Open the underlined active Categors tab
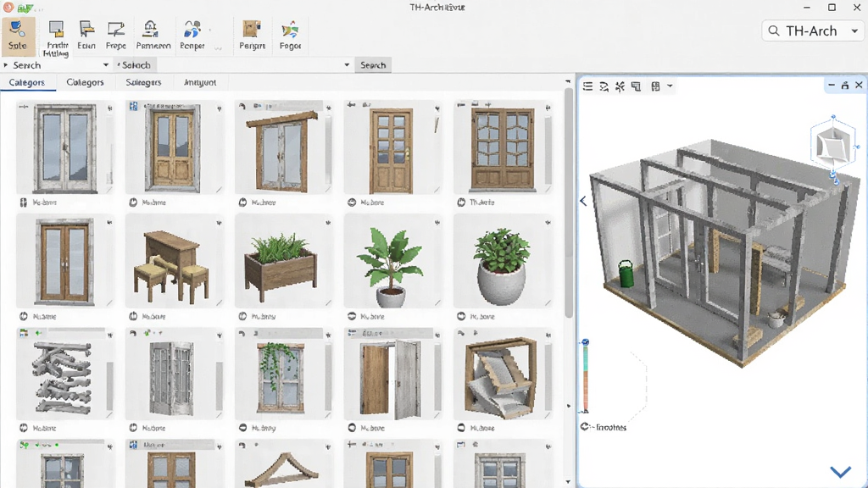Viewport: 868px width, 488px height. (26, 82)
